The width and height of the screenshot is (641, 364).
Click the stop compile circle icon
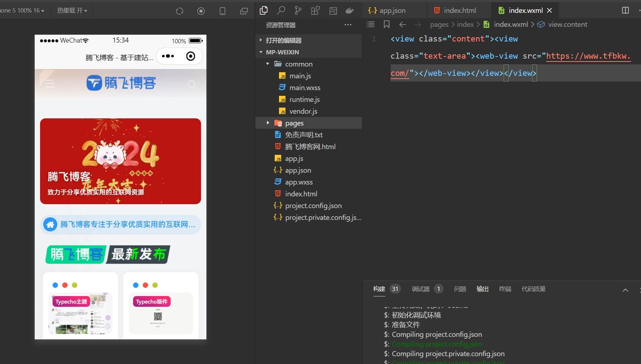coord(201,11)
